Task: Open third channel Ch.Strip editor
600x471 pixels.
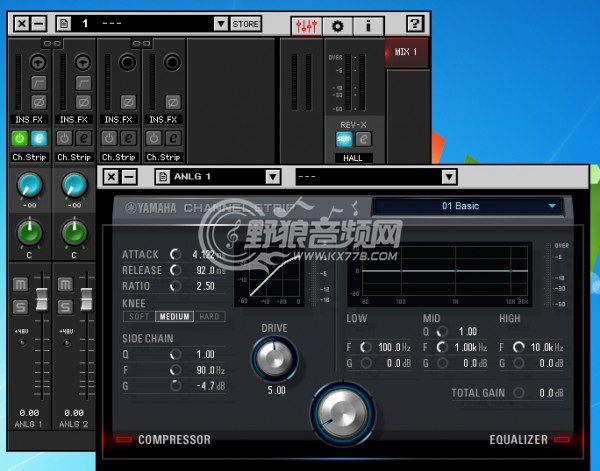Action: click(x=129, y=138)
